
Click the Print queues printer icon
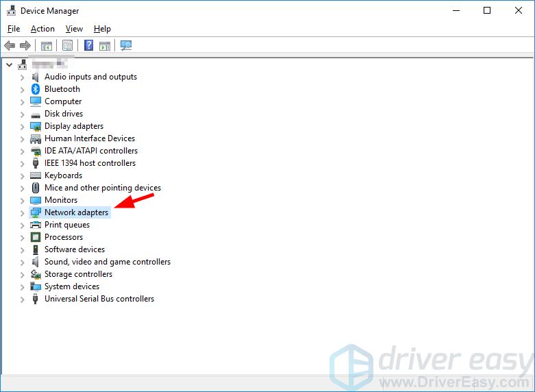36,225
